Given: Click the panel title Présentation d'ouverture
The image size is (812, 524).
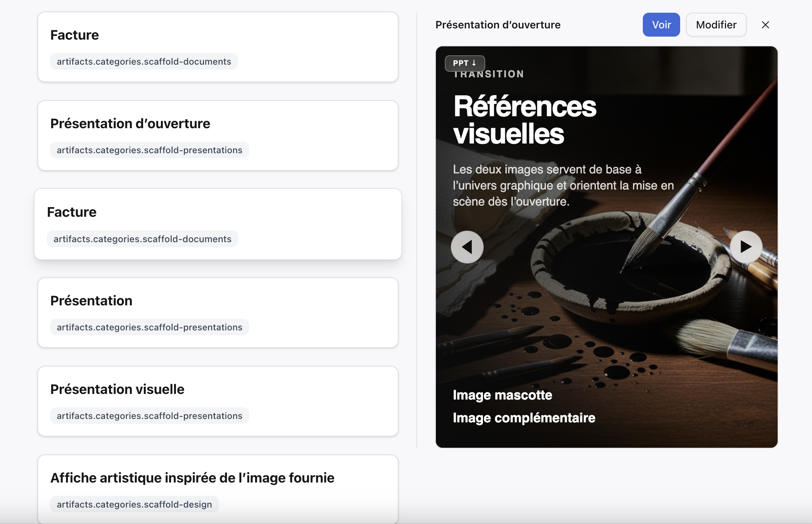Looking at the screenshot, I should (x=498, y=25).
